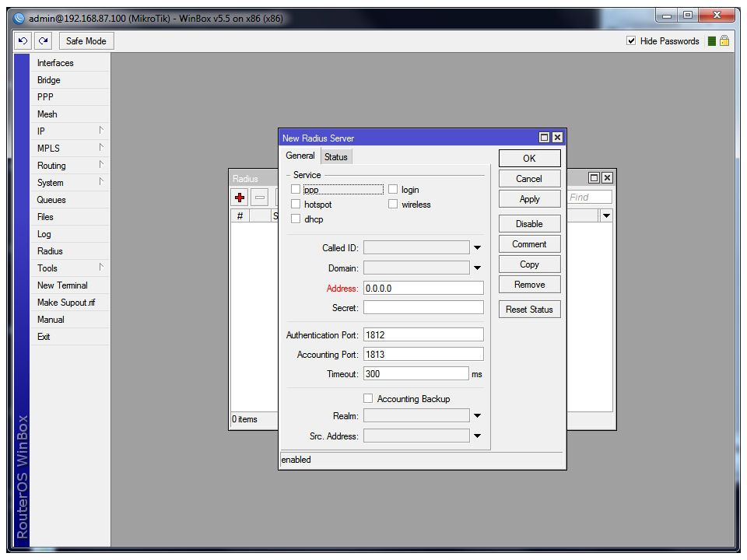Enable the ppp service checkbox

(296, 189)
